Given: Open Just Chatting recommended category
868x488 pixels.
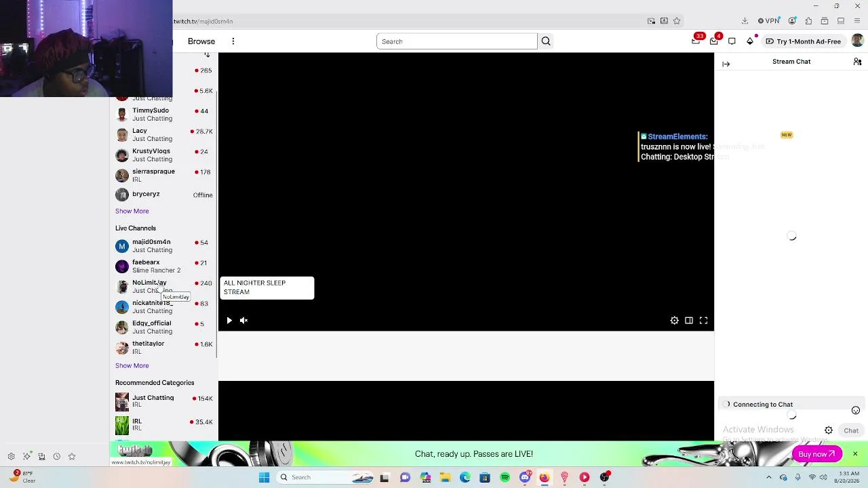Looking at the screenshot, I should (163, 401).
